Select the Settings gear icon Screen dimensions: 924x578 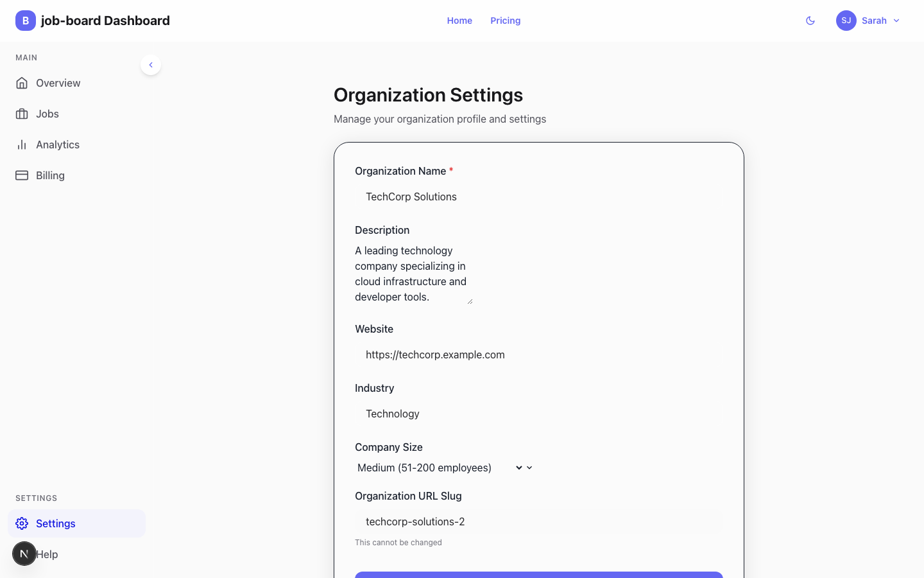coord(22,523)
